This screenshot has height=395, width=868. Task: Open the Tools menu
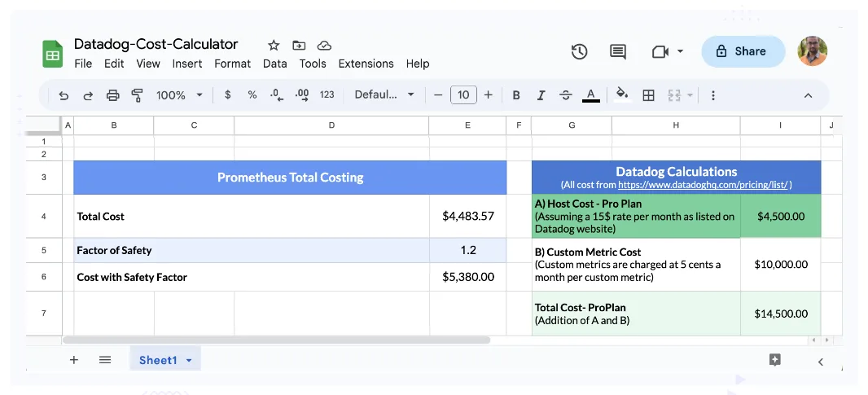click(x=313, y=64)
